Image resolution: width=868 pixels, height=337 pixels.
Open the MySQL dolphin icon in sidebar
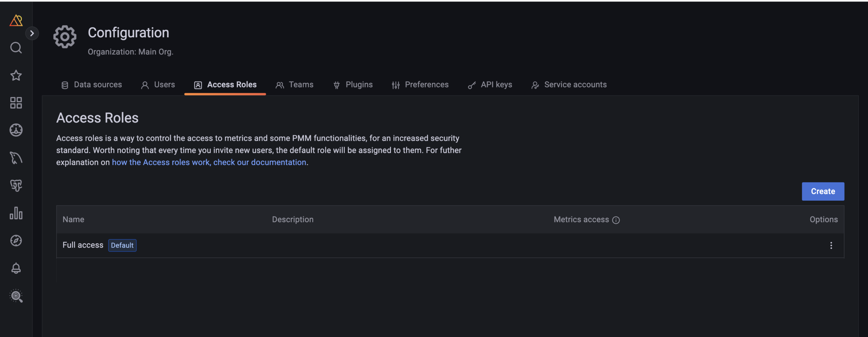click(x=16, y=158)
